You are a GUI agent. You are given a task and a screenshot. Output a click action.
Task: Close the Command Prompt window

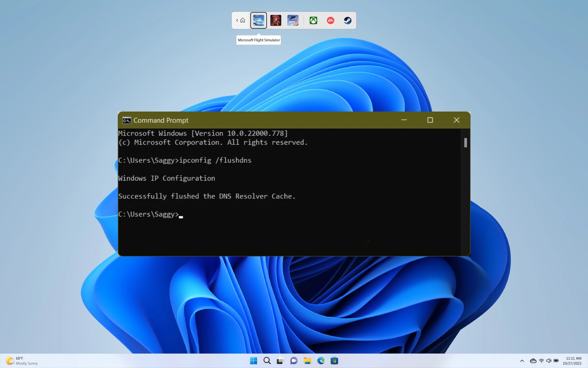pos(456,120)
